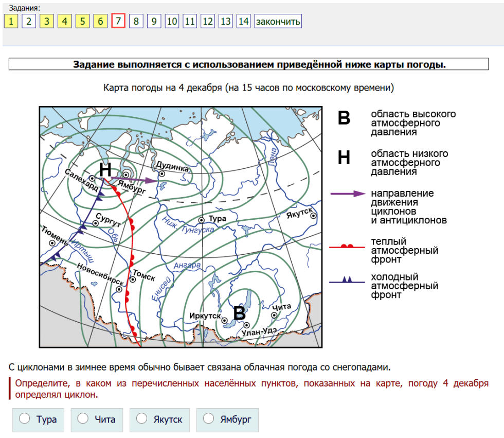Open task number 9
This screenshot has height=438, width=504.
(154, 21)
